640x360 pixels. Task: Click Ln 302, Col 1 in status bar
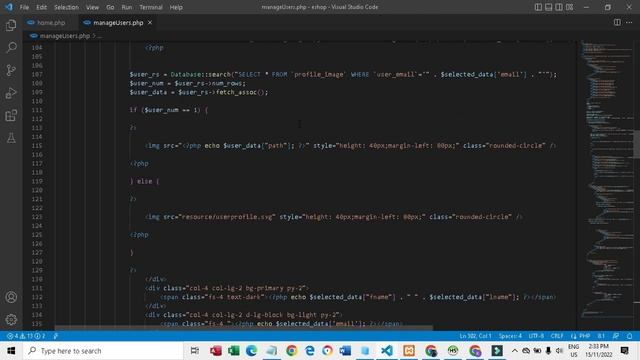coord(475,336)
